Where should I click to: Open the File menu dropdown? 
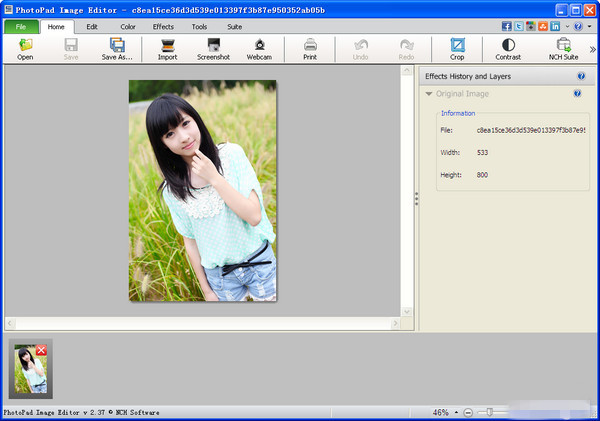point(20,27)
